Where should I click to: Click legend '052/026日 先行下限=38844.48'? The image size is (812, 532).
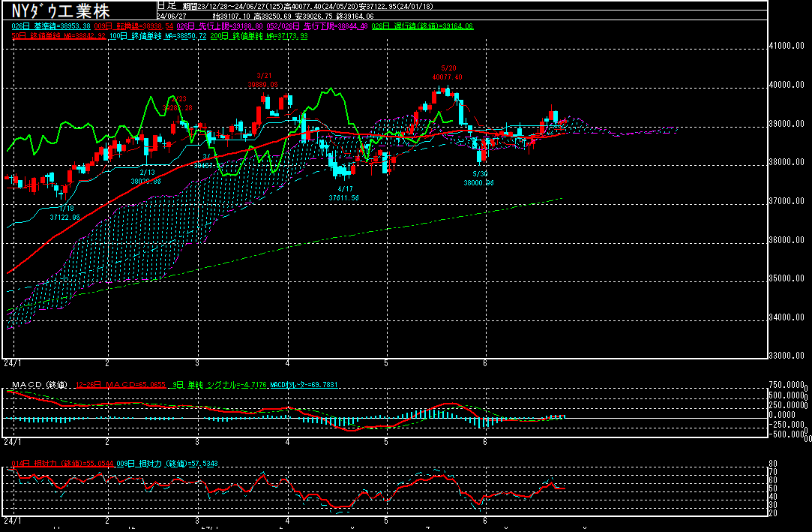click(x=317, y=26)
